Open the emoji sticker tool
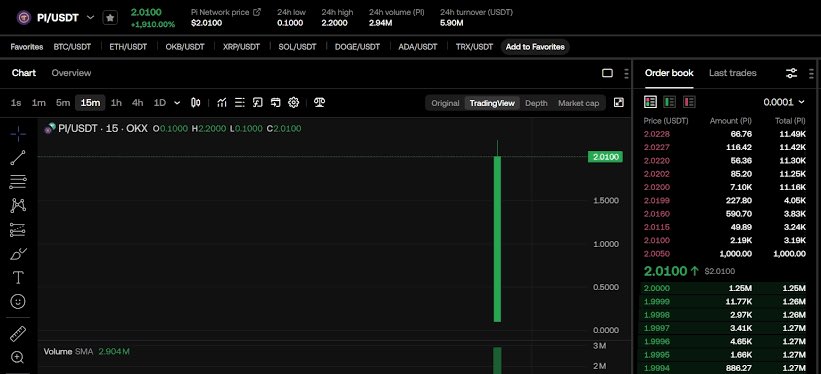This screenshot has width=821, height=374. pyautogui.click(x=18, y=302)
